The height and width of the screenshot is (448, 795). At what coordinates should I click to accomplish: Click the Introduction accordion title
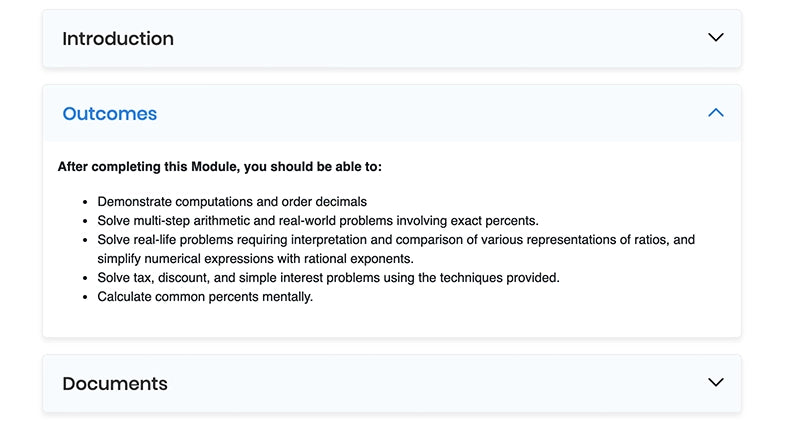(x=118, y=39)
